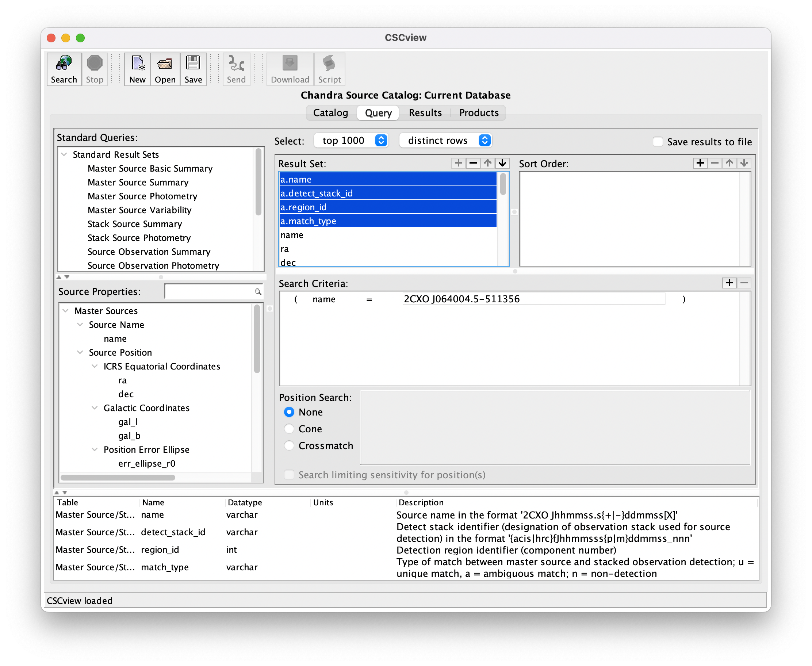Toggle Search limiting sensitivity for positions
This screenshot has height=666, width=812.
(289, 475)
